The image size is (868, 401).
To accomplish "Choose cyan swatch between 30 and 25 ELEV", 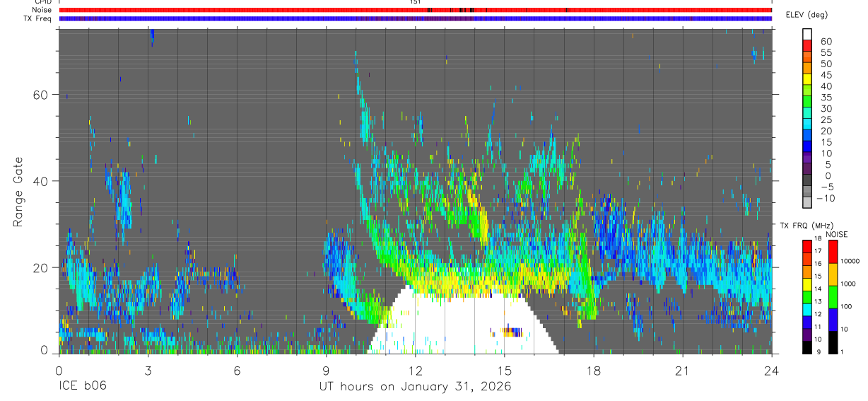I will tap(808, 113).
